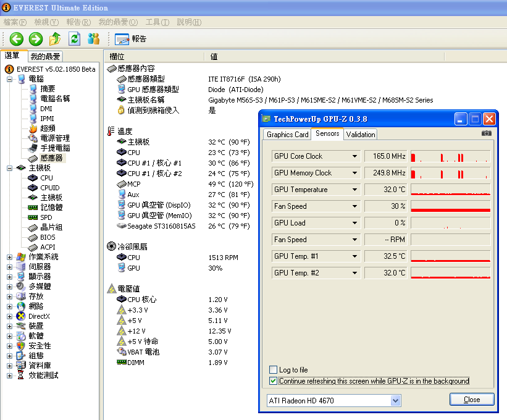Image resolution: width=507 pixels, height=420 pixels.
Task: Click the ITE IT8716F sensor type value
Action: [245, 79]
